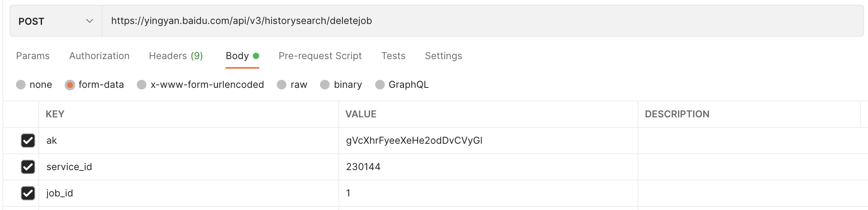Disable the job_id row checkbox
868x210 pixels.
(28, 193)
